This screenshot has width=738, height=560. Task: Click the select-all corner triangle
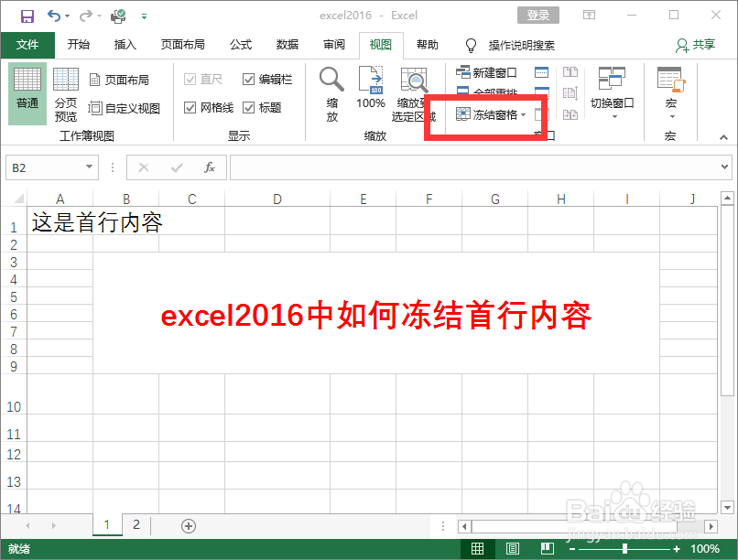click(x=17, y=199)
